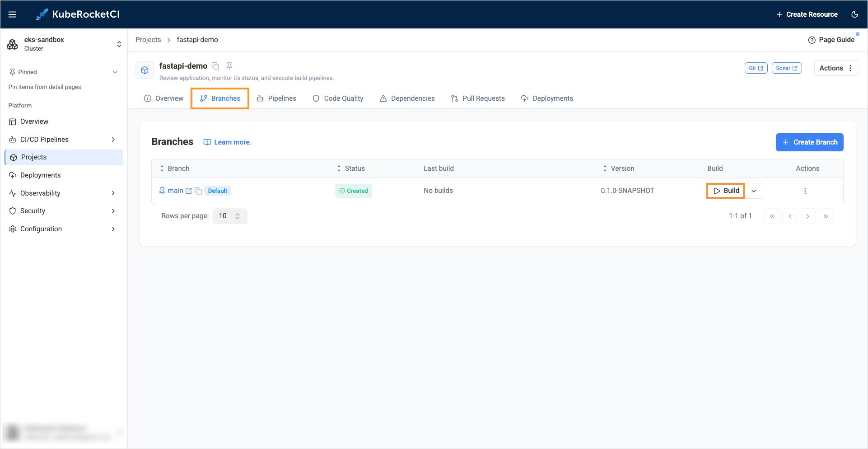The image size is (868, 449).
Task: Change rows per page dropdown
Action: coord(230,216)
